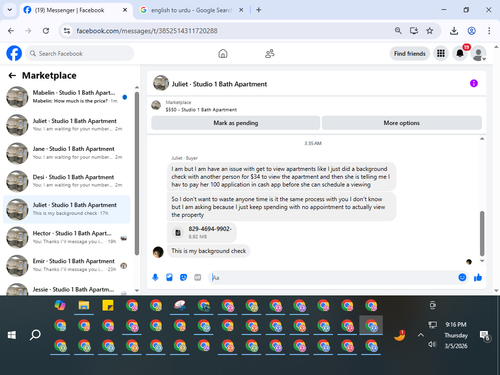The image size is (500, 375).
Task: Open Emir Studio 1 Bath Apartment conversation
Action: point(67,265)
